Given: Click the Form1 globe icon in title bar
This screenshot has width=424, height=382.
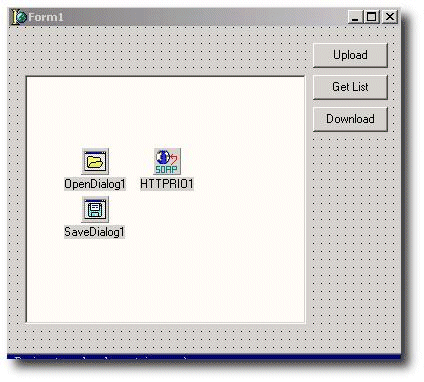Looking at the screenshot, I should tap(22, 17).
